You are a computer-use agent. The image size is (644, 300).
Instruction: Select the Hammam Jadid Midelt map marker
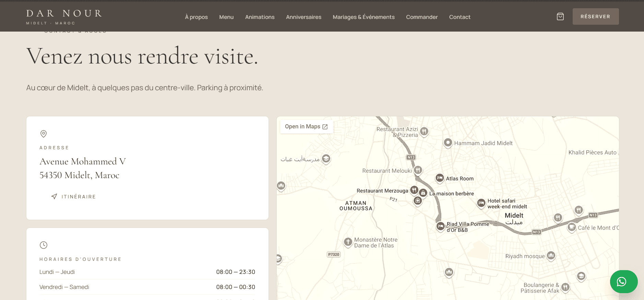448,143
